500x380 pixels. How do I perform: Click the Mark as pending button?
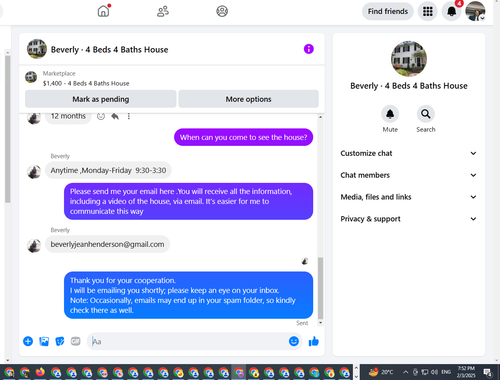(101, 99)
